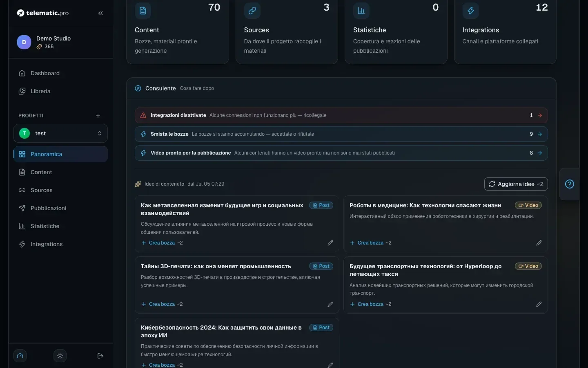Click Crea bozza for metaverse idea
Viewport: 588px width, 368px height.
162,243
